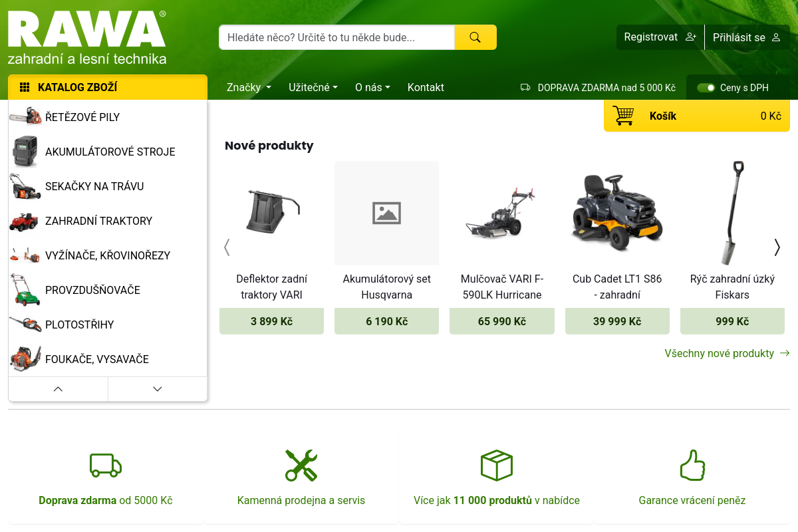This screenshot has width=798, height=532.
Task: Click the Deflektor zadní traktory VARI title
Action: pos(271,287)
